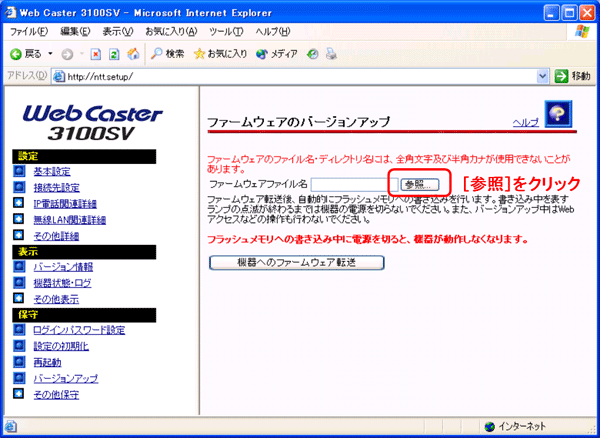Open the お気に入り(A) menu
This screenshot has height=438, width=600.
[171, 31]
